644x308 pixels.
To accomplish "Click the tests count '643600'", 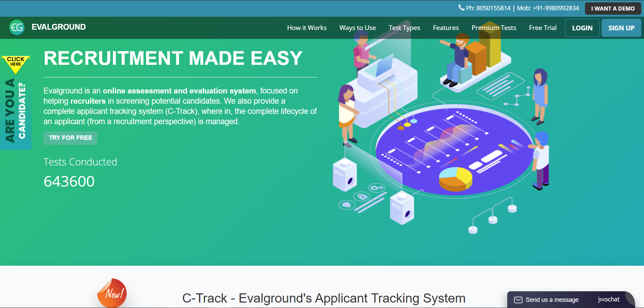I will [69, 181].
